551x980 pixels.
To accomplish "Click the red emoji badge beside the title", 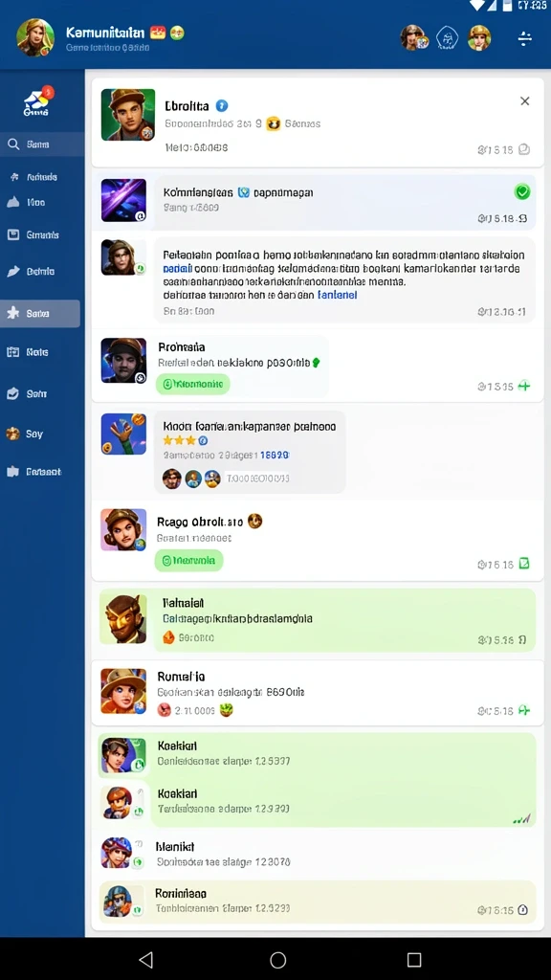I will 158,32.
